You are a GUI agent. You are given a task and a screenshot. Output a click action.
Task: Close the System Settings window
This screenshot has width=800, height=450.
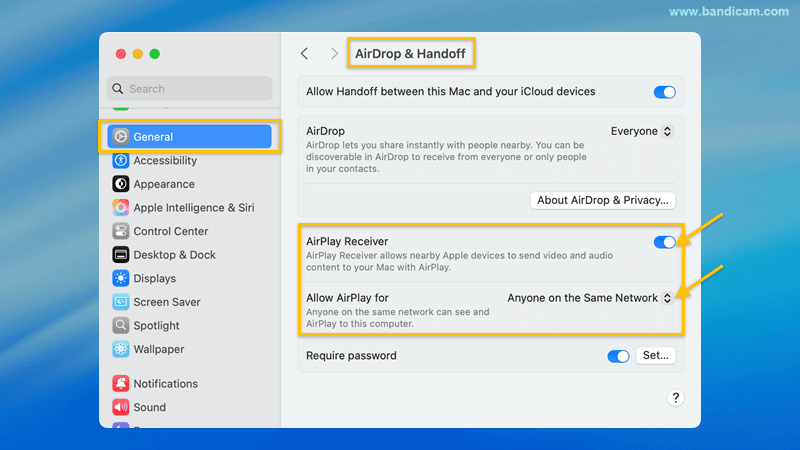(x=121, y=54)
